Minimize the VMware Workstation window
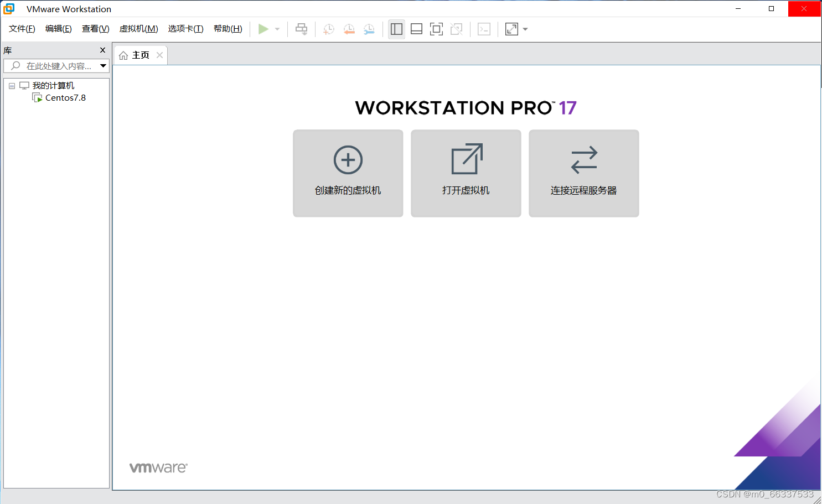 pos(738,9)
